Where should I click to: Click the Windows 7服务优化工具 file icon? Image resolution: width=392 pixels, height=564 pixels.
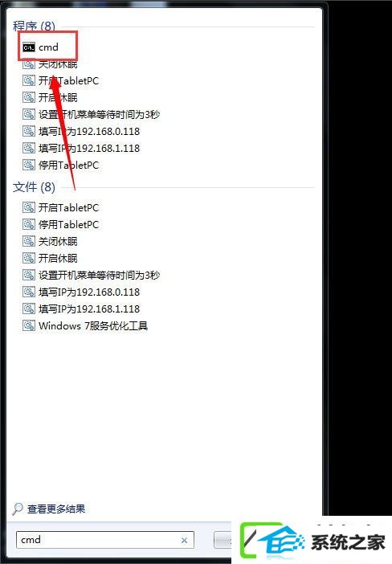[x=29, y=326]
